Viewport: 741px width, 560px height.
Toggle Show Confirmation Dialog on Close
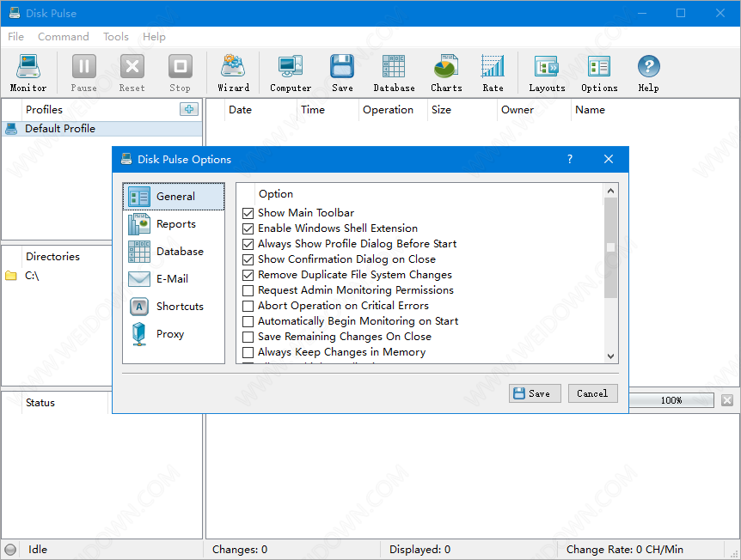pyautogui.click(x=248, y=259)
